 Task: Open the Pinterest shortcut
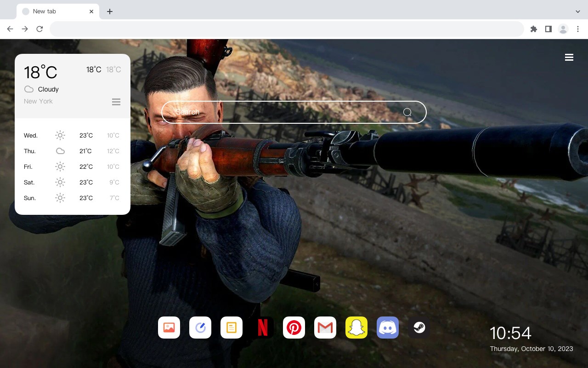[x=294, y=328]
